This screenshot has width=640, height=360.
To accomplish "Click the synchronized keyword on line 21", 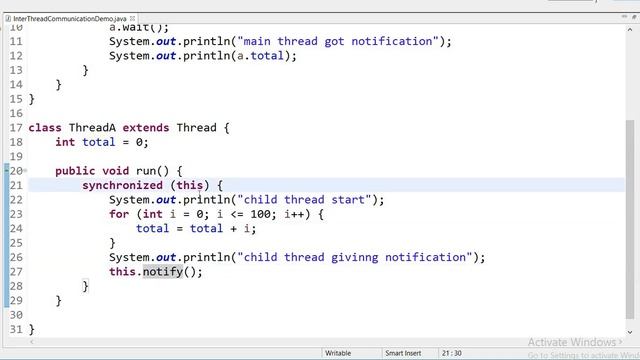I will [122, 185].
